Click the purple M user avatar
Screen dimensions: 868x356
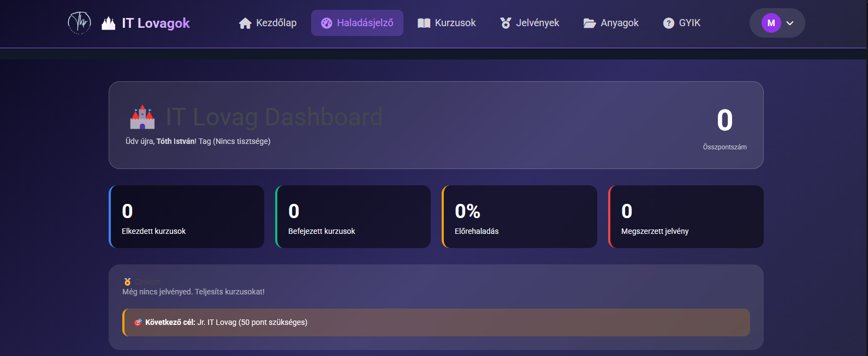(x=771, y=23)
